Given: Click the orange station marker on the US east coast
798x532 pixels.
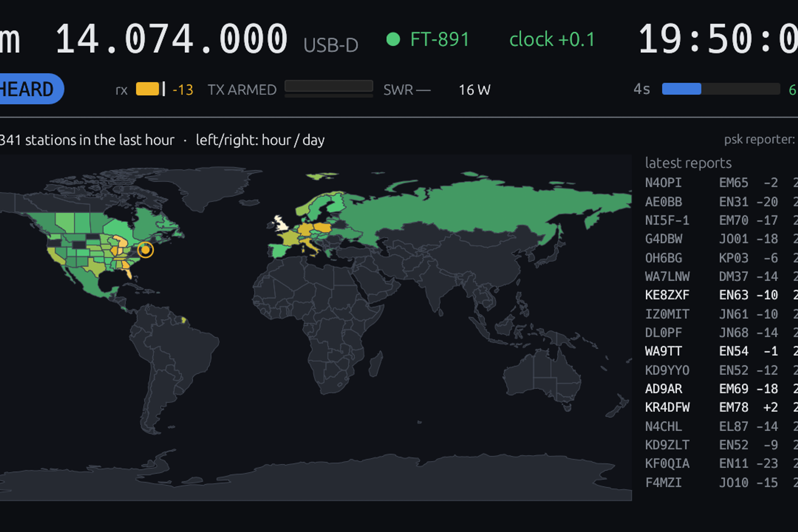Looking at the screenshot, I should pos(145,250).
